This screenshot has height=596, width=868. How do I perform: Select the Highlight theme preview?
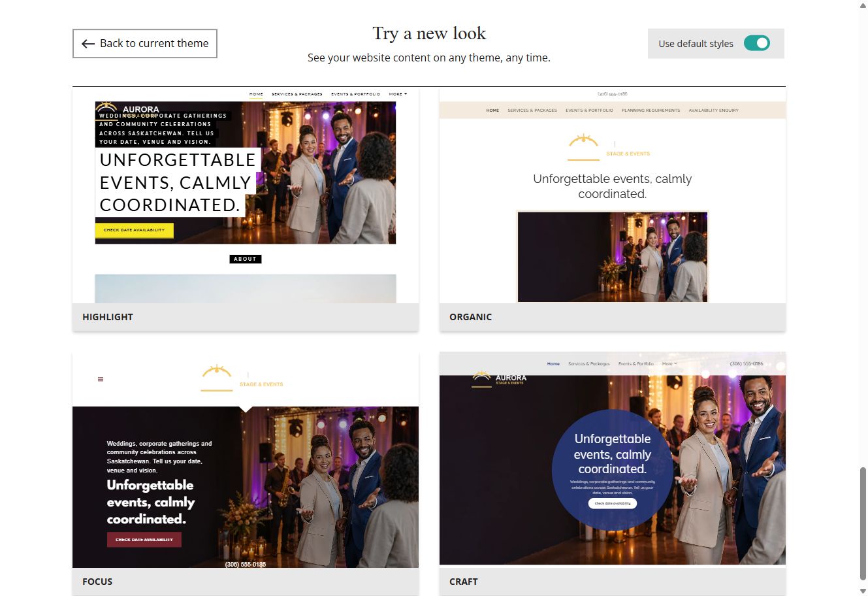tap(246, 195)
